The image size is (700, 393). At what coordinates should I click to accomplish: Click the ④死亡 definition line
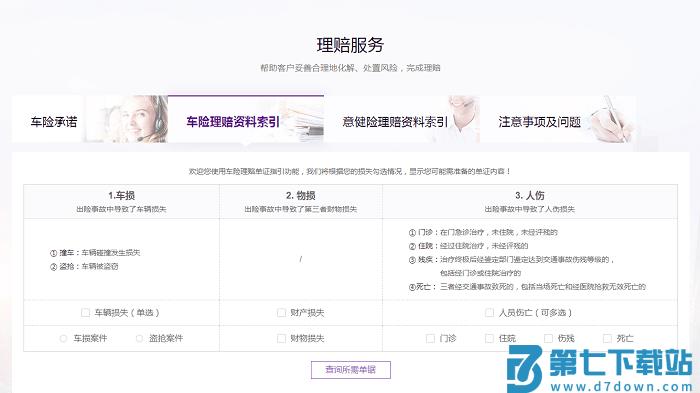click(x=527, y=287)
